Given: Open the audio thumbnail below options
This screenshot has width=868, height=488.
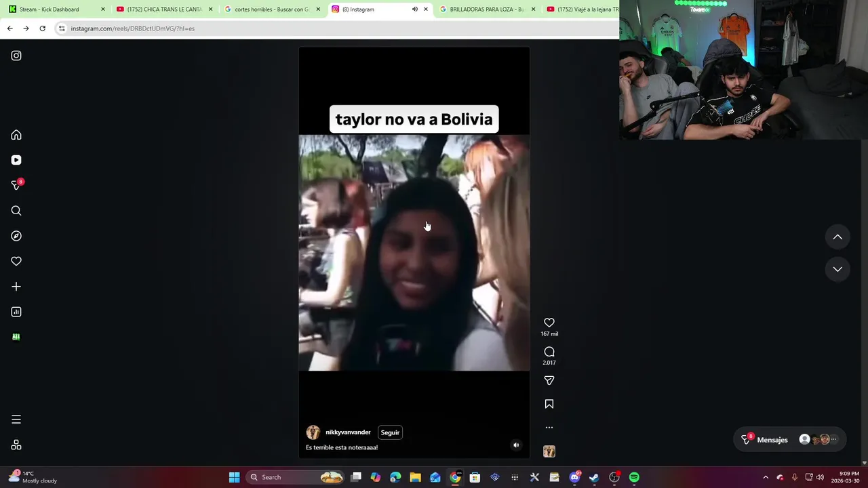Looking at the screenshot, I should 549,451.
